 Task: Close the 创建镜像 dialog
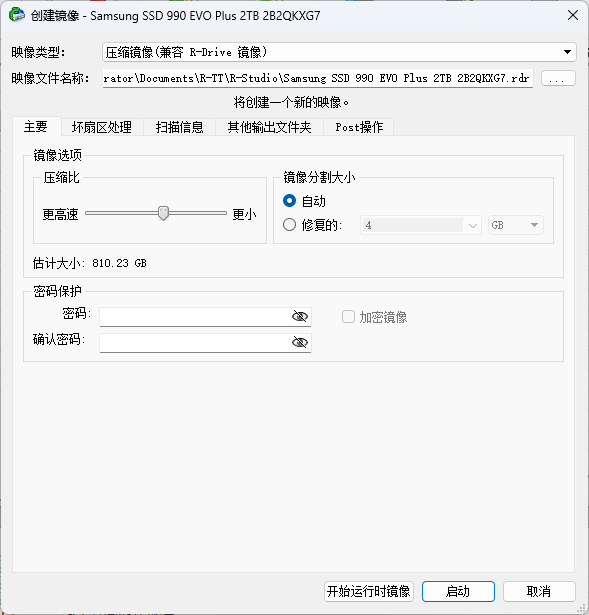tap(573, 15)
